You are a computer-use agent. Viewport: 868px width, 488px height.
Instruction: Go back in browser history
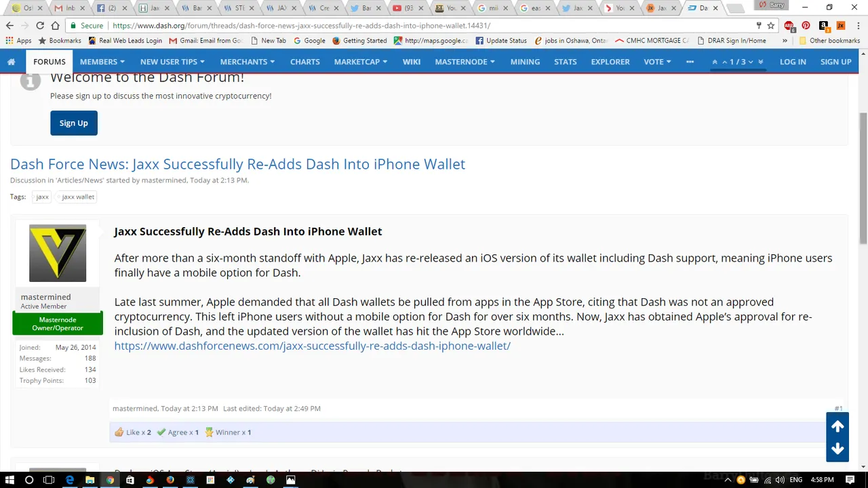click(9, 26)
